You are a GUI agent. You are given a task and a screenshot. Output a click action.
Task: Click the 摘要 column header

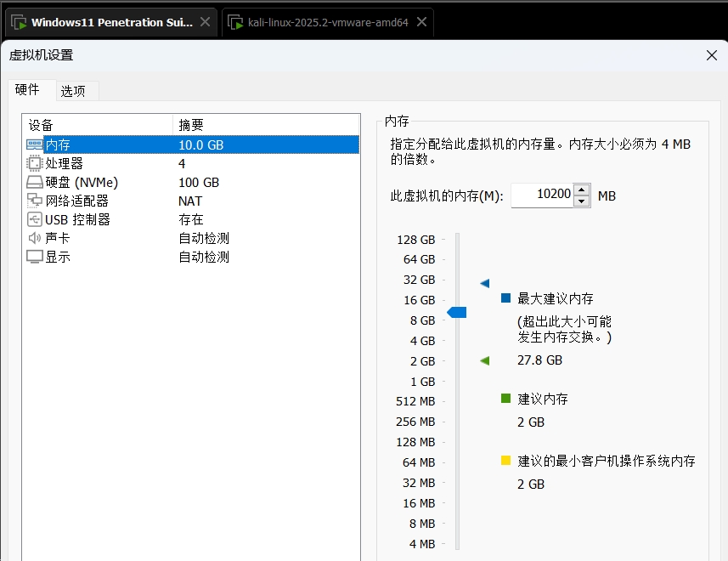tap(266, 124)
